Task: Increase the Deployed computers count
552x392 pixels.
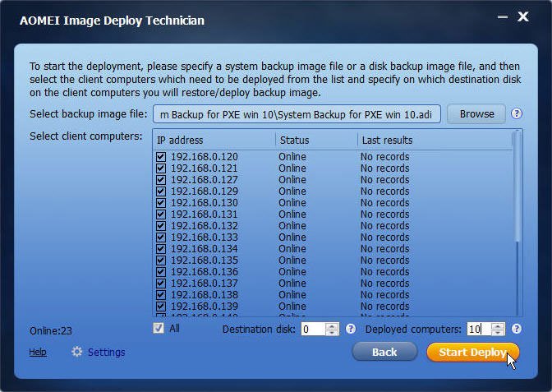Action: pos(498,326)
